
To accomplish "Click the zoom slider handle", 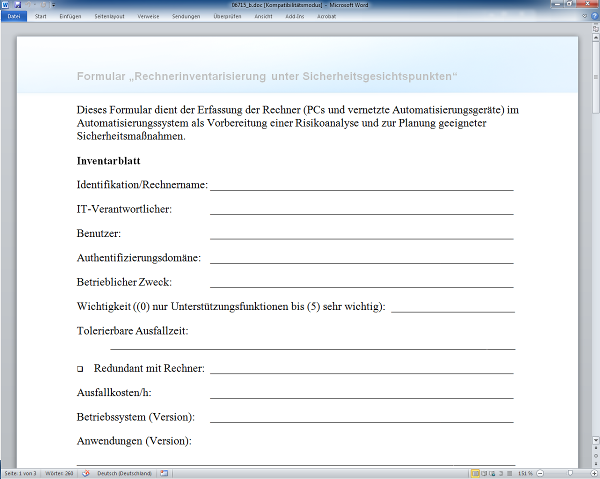I will click(572, 473).
